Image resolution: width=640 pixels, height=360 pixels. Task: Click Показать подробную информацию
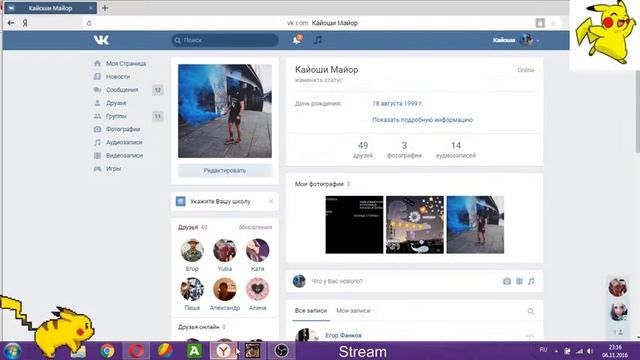click(422, 120)
